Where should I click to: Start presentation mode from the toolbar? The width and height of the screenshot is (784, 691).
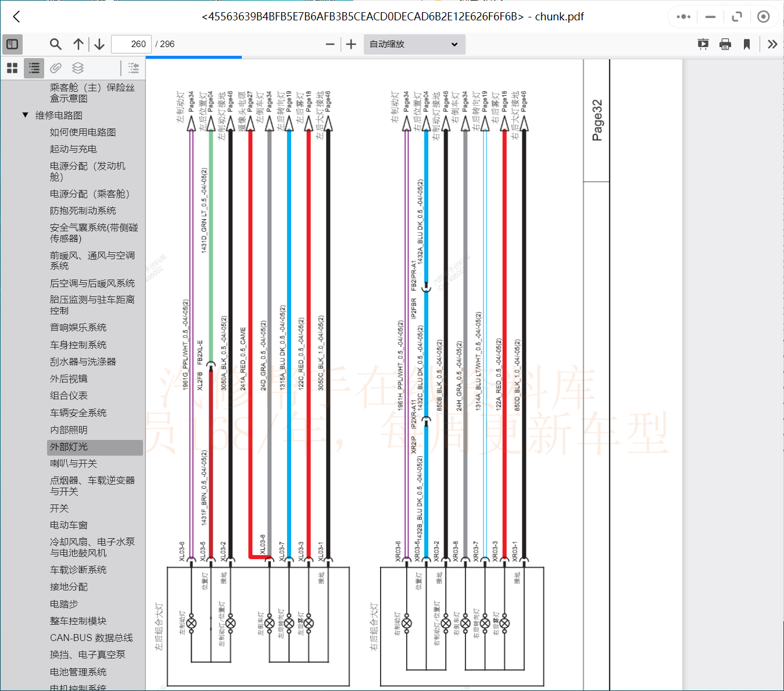coord(703,44)
